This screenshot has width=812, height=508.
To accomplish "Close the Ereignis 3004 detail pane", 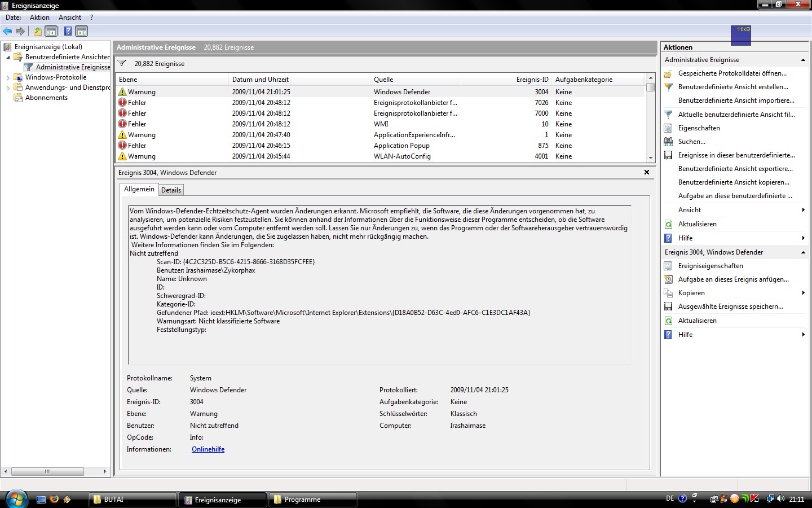I will 647,172.
